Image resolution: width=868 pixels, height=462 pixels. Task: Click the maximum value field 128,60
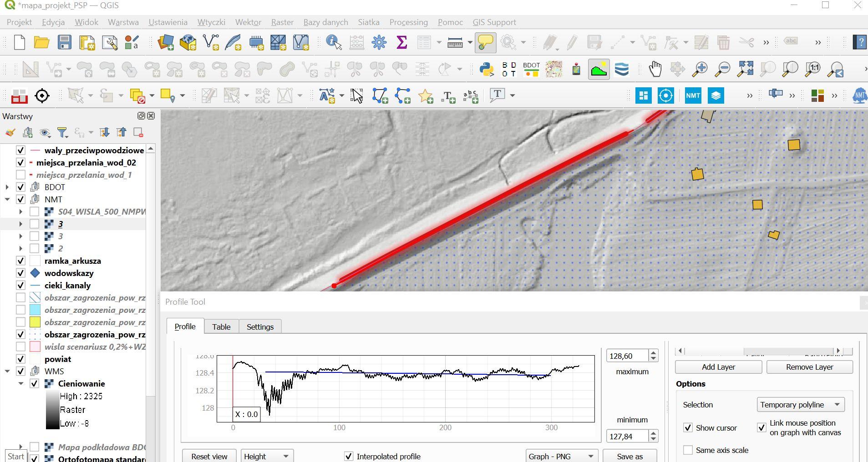(x=627, y=356)
